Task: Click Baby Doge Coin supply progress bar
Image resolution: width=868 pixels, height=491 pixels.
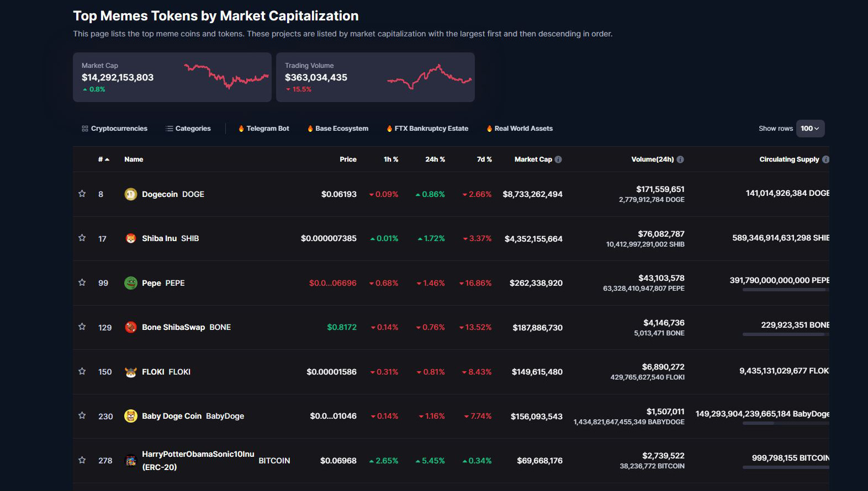Action: [x=786, y=423]
